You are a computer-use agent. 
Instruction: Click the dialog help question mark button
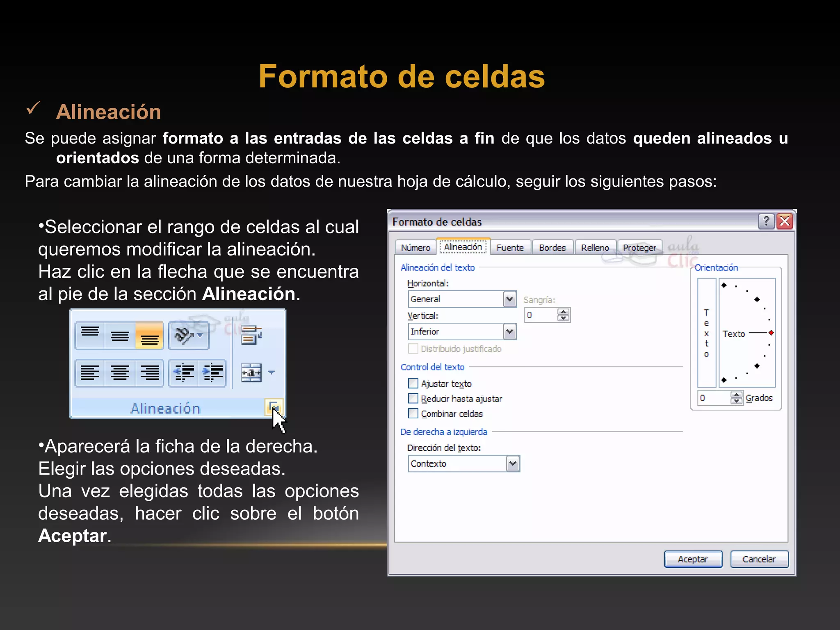pos(766,221)
